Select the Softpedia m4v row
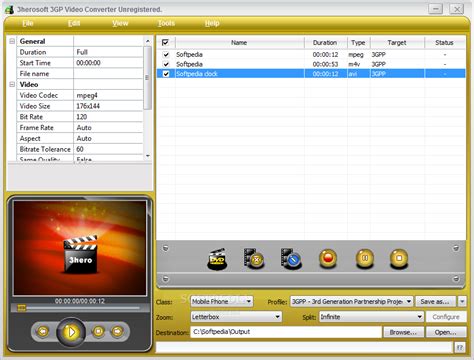This screenshot has width=474, height=360. [x=311, y=64]
